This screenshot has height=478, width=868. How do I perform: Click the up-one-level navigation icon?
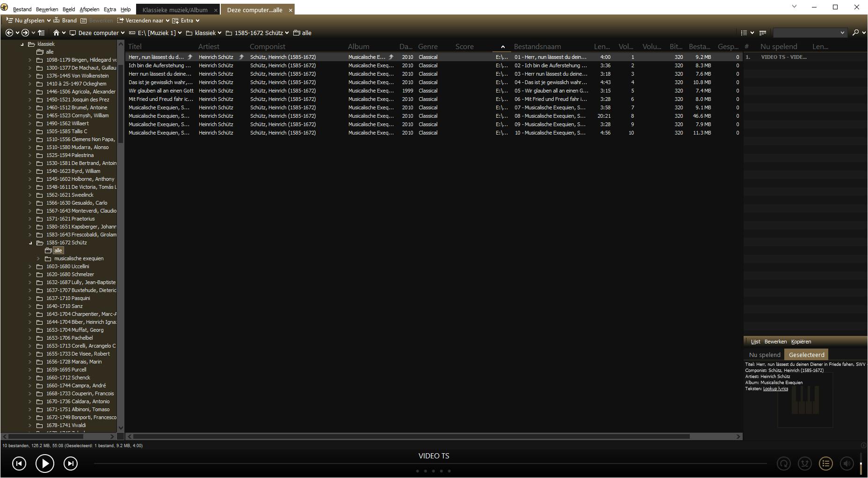pos(41,33)
